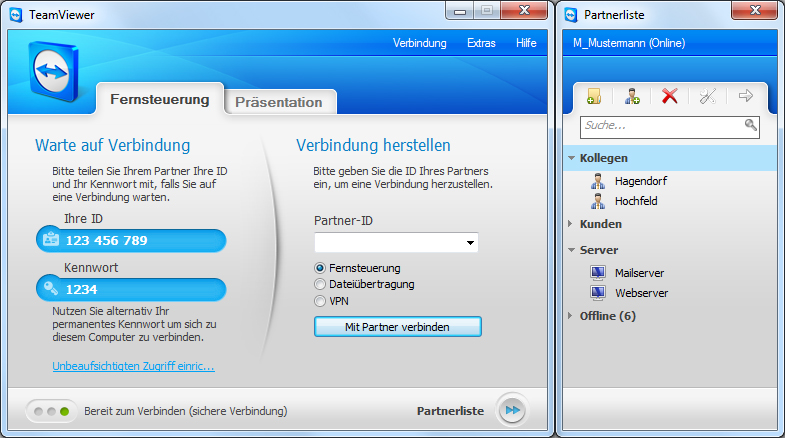Image resolution: width=785 pixels, height=438 pixels.
Task: Select the VPN radio button
Action: [x=319, y=301]
